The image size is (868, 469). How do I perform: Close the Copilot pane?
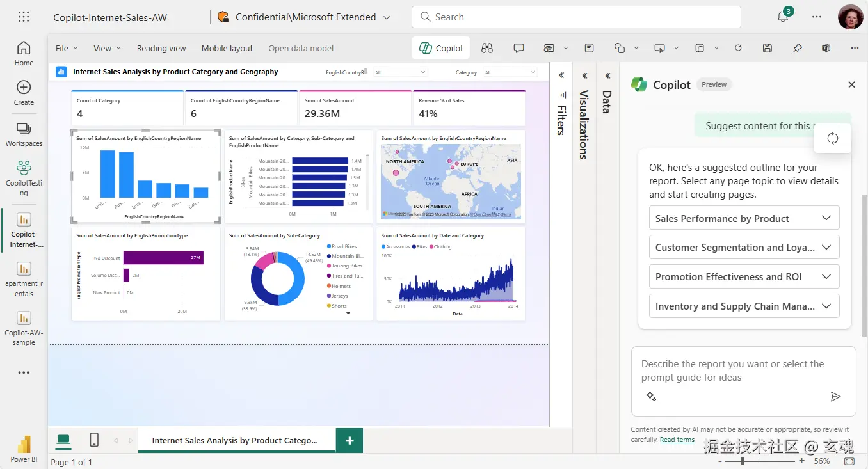[851, 84]
